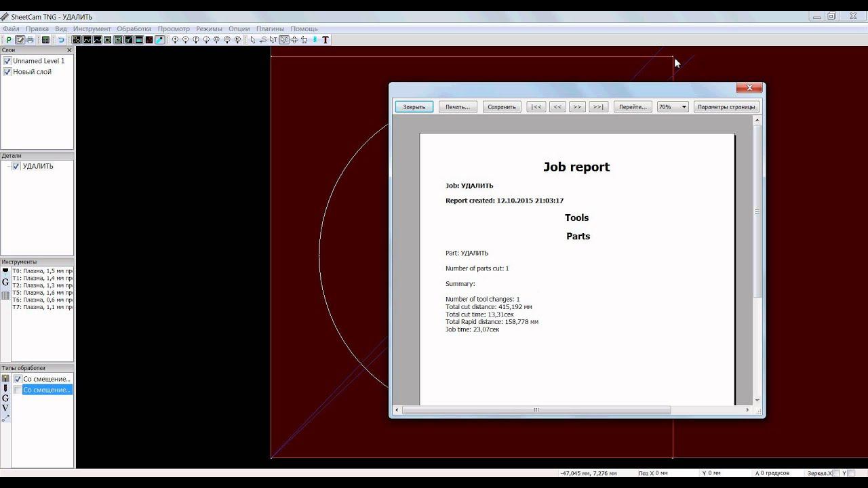Viewport: 868px width, 488px height.
Task: Click the red S display icon in toolbar
Action: tap(149, 40)
